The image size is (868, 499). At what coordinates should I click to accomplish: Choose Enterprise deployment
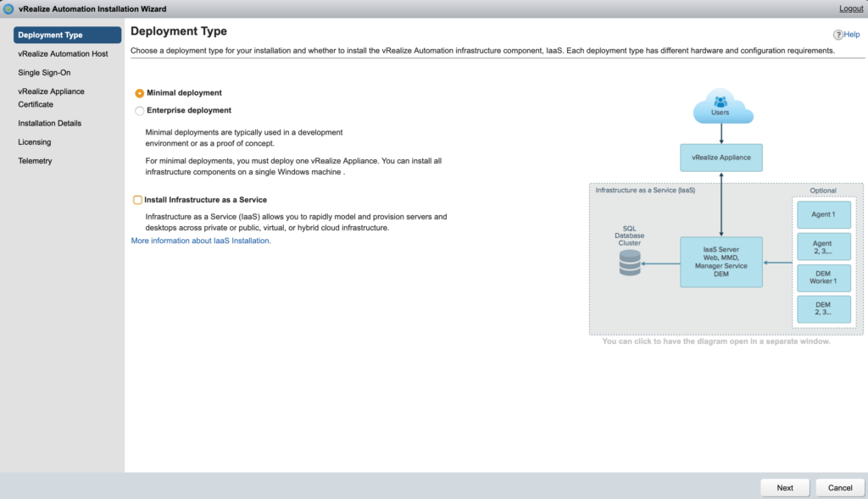138,110
